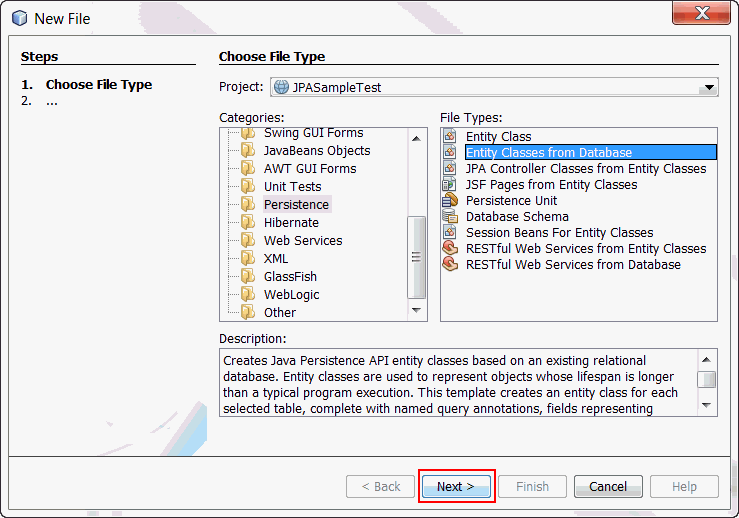Screen dimensions: 739x518
Task: Click the Help button
Action: coord(684,486)
